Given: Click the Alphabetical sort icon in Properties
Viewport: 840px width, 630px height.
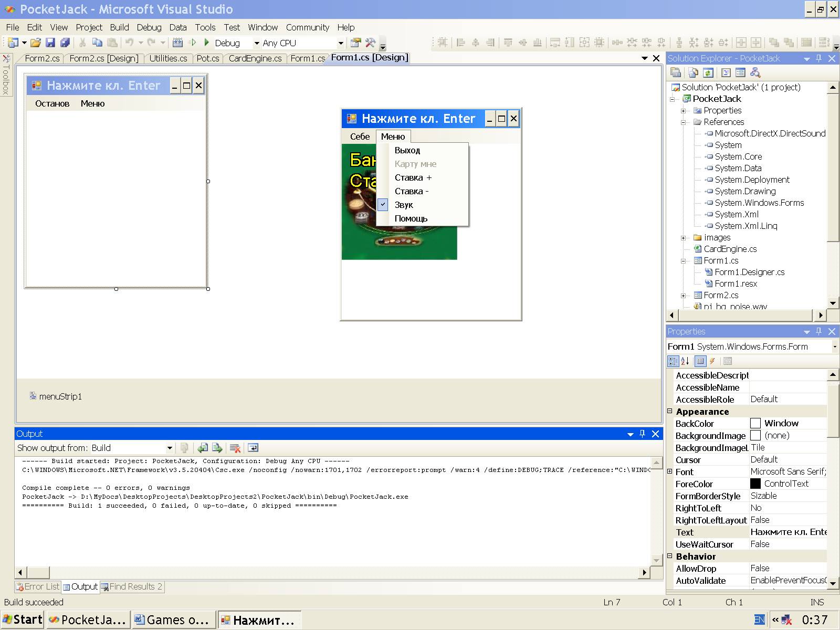Looking at the screenshot, I should (x=685, y=361).
